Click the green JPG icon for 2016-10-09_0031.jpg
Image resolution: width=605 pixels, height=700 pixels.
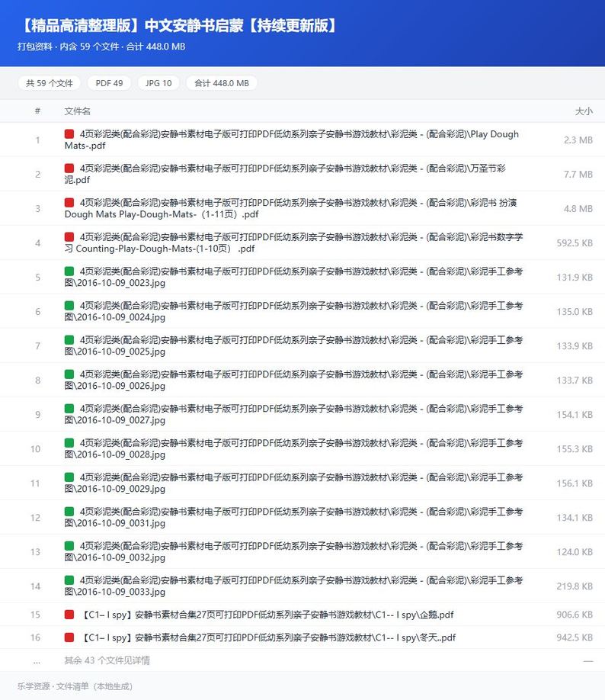(x=69, y=512)
